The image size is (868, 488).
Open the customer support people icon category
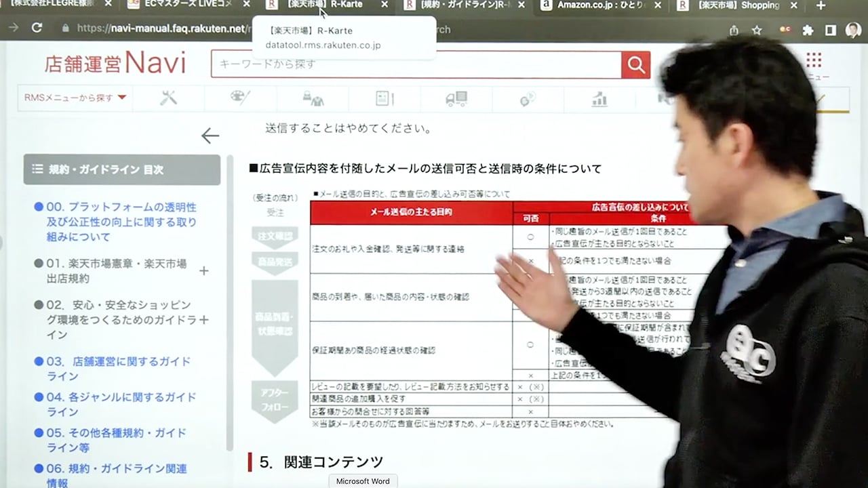(x=313, y=99)
